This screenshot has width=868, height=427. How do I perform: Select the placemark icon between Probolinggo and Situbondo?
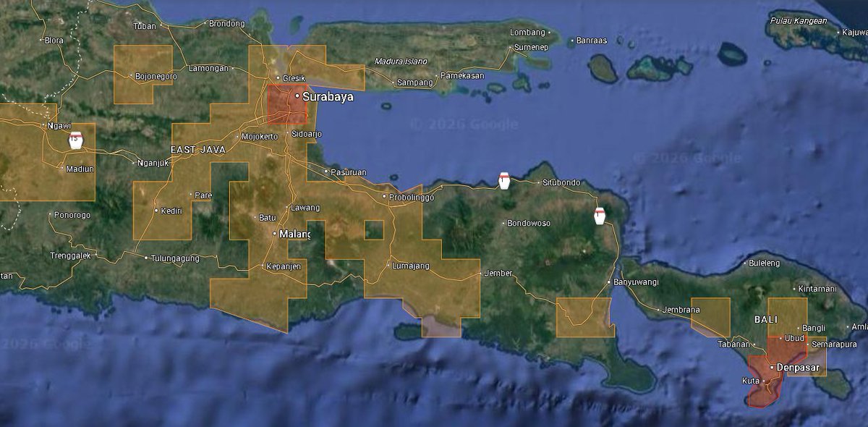click(504, 180)
